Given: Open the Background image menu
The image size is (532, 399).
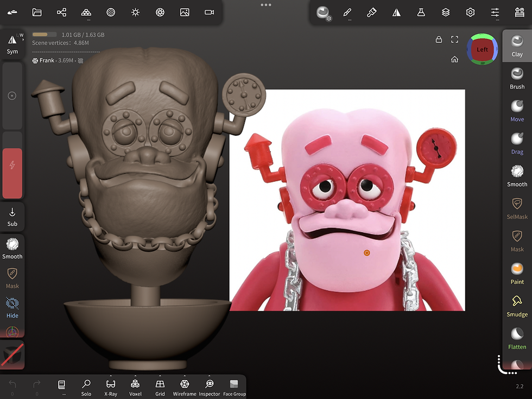Looking at the screenshot, I should [x=185, y=12].
